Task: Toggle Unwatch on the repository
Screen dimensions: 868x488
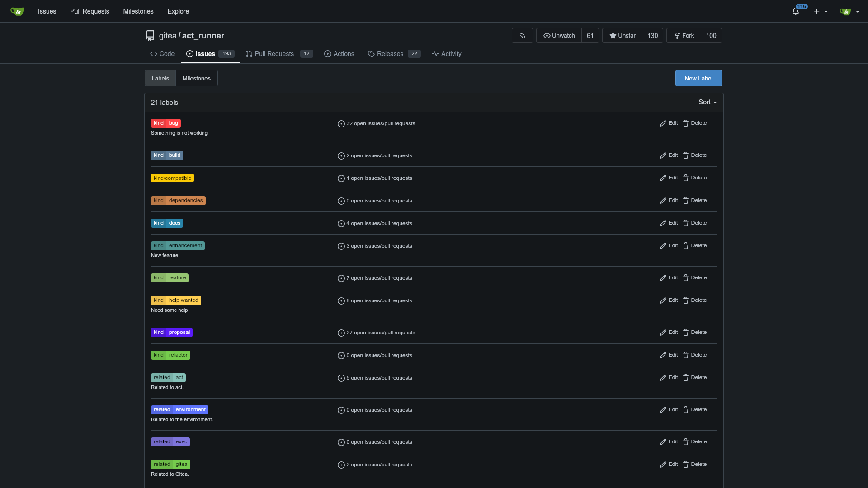Action: (559, 36)
